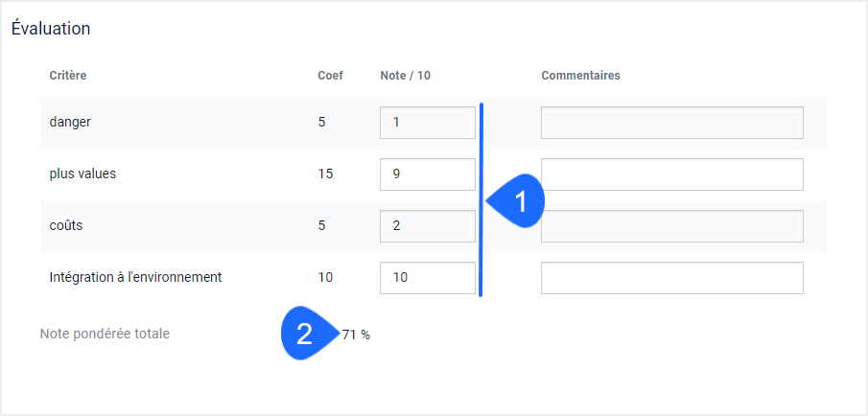Click the Évaluation section title

pyautogui.click(x=51, y=28)
